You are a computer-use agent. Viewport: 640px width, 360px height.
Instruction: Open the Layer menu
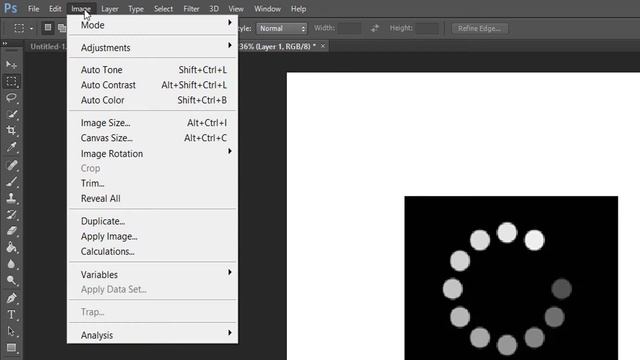pyautogui.click(x=110, y=9)
